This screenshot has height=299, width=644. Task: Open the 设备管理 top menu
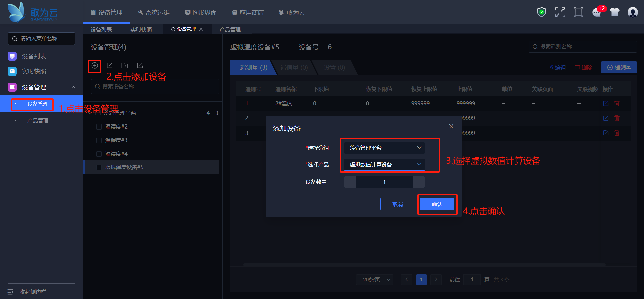pos(107,12)
